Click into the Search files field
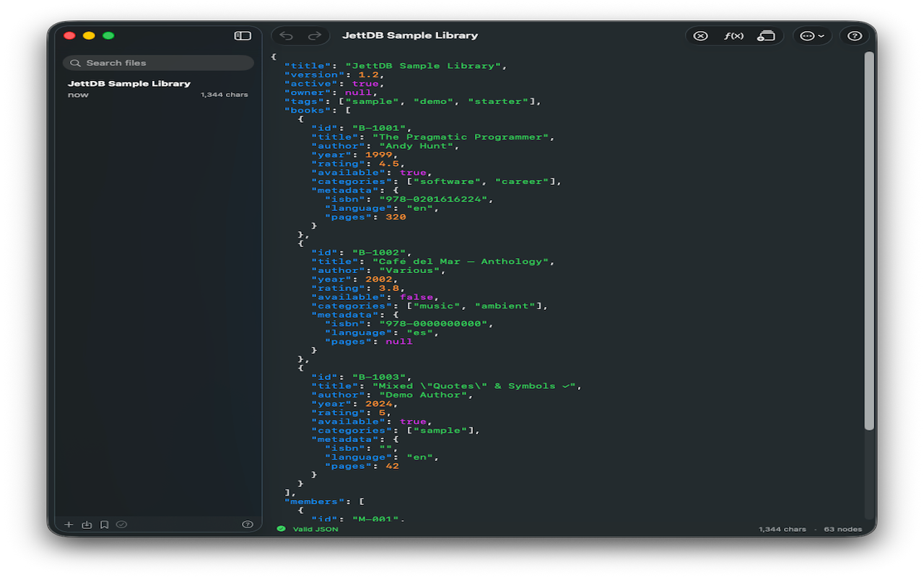This screenshot has width=924, height=578. click(x=158, y=63)
